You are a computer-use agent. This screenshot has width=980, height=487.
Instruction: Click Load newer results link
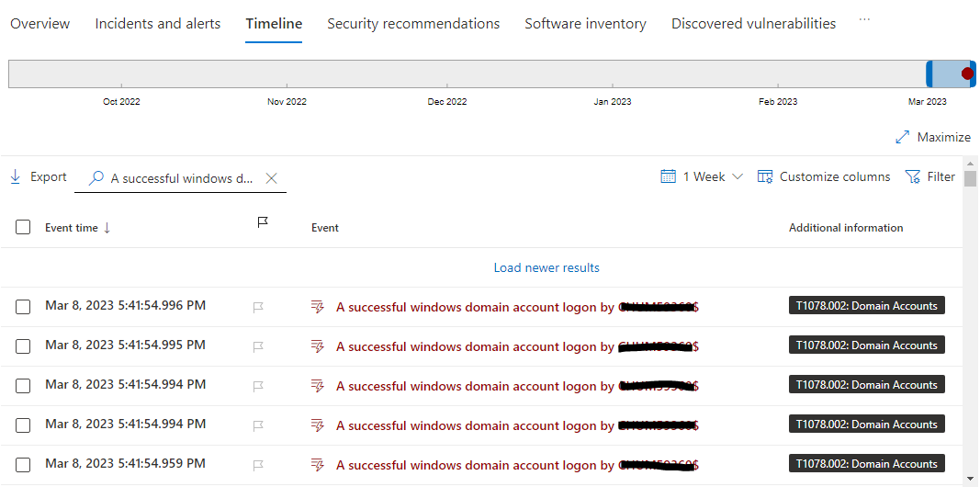pos(546,267)
